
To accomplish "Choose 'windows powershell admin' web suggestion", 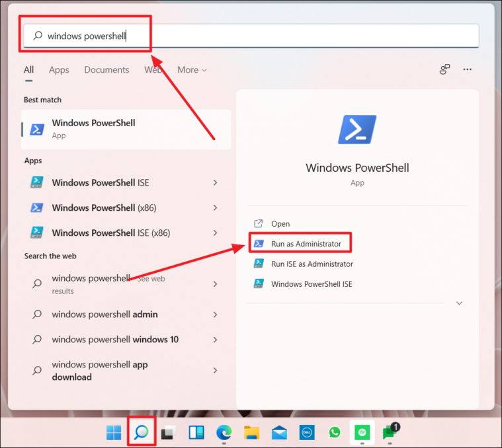I will 105,315.
